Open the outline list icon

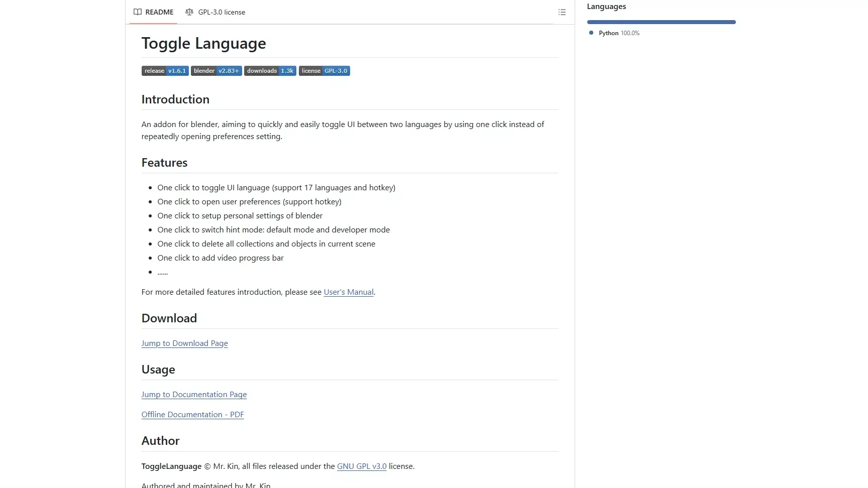click(562, 12)
